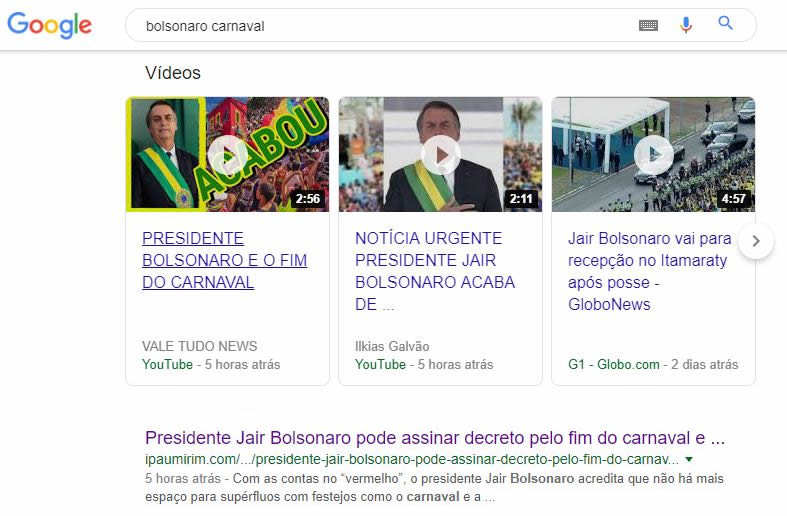
Task: Click the ipaumirim.com result URL
Action: coord(412,459)
